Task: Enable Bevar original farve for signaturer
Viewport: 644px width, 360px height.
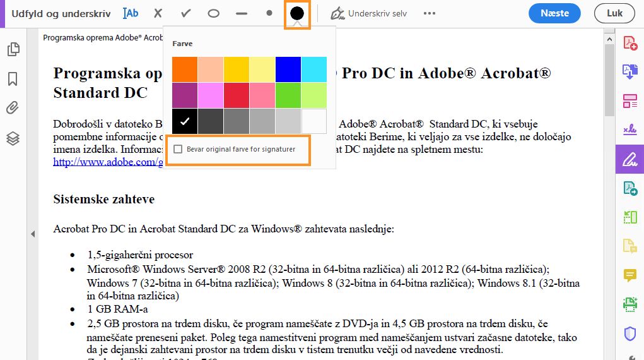Action: (x=178, y=149)
